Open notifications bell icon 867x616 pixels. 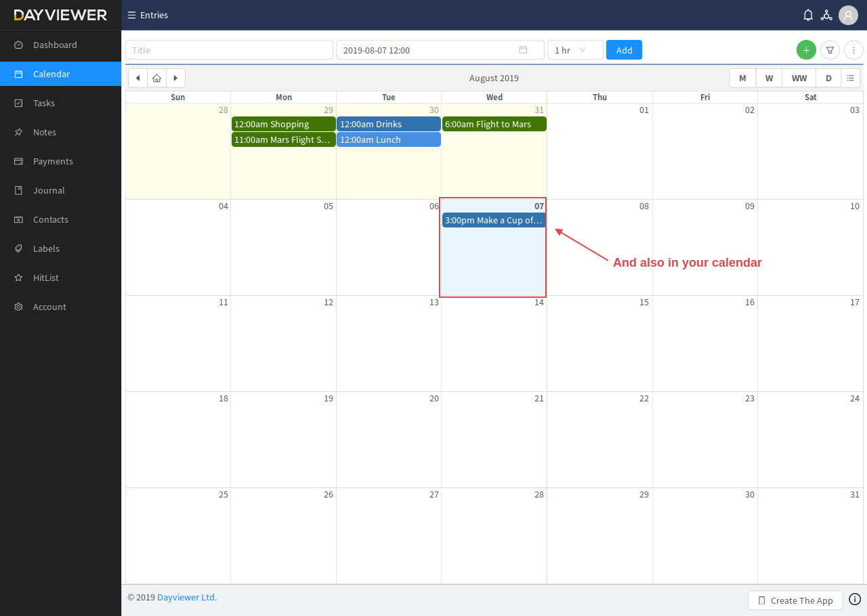pyautogui.click(x=808, y=15)
